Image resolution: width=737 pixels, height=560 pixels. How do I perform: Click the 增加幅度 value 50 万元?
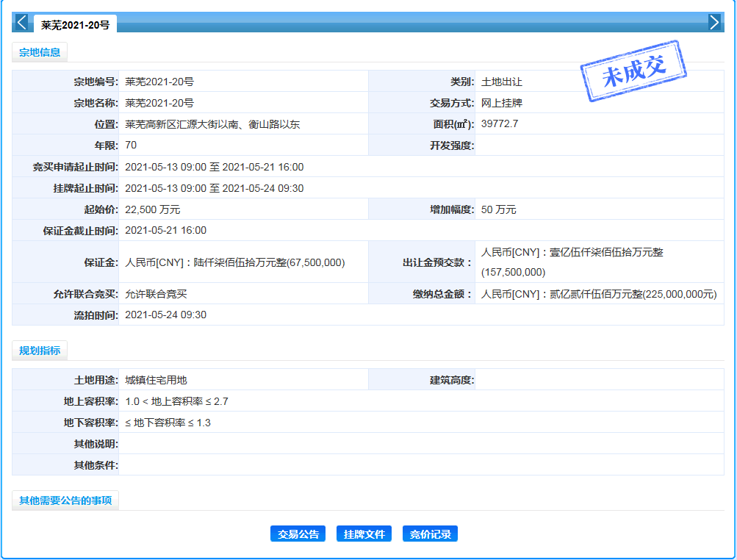pos(499,209)
